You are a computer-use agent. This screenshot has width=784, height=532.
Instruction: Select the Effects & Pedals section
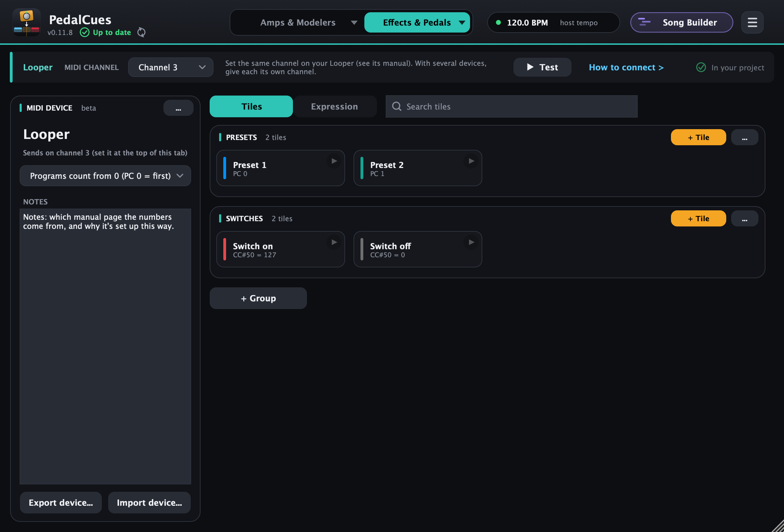click(x=417, y=22)
